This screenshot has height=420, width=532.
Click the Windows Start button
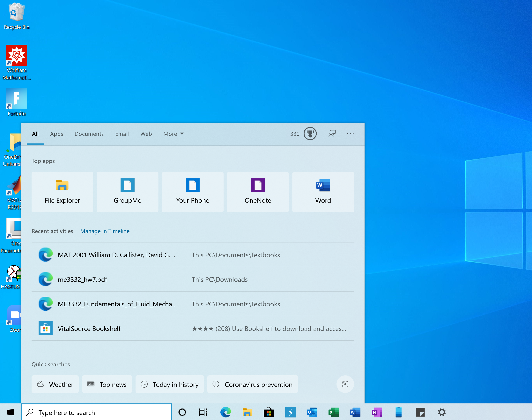pos(10,412)
